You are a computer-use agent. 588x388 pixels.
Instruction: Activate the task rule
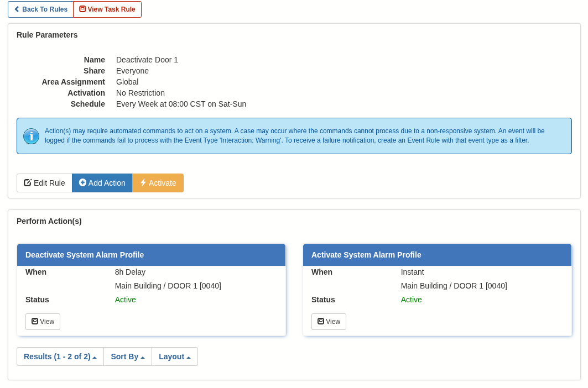158,183
